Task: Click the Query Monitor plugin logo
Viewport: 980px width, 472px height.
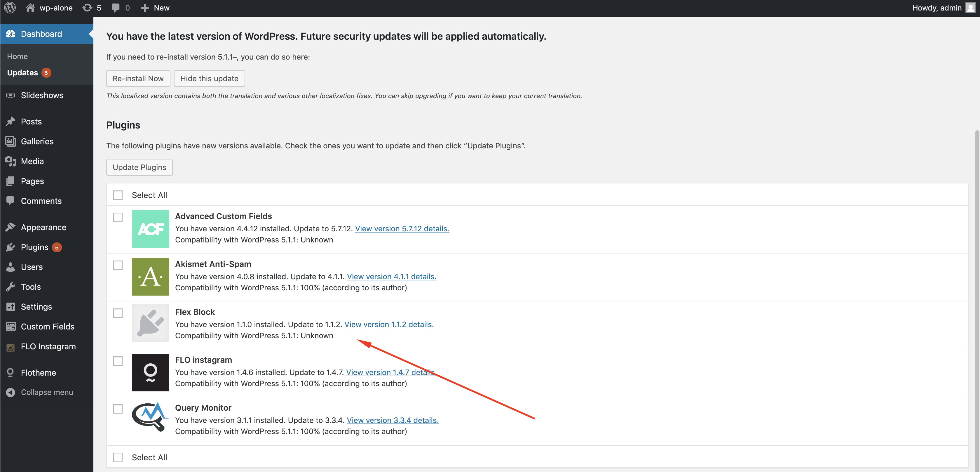Action: [x=150, y=417]
